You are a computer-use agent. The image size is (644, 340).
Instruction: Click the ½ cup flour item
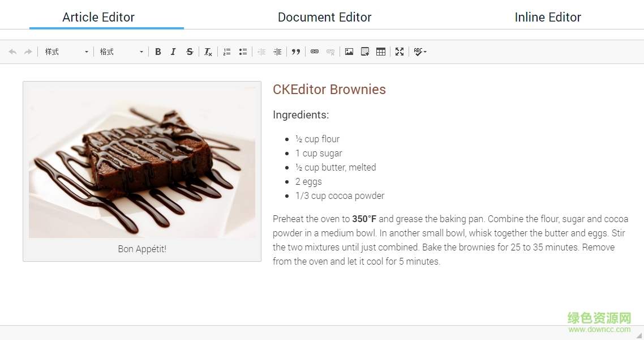click(317, 139)
